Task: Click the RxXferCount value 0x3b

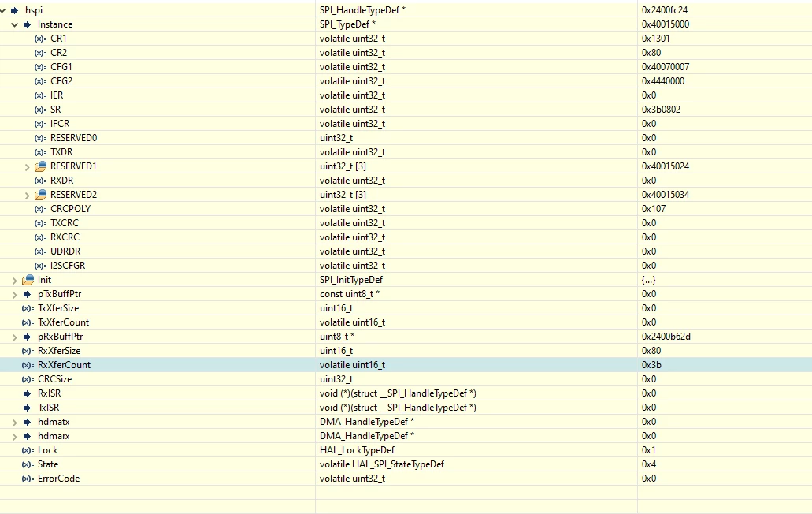Action: (x=651, y=365)
